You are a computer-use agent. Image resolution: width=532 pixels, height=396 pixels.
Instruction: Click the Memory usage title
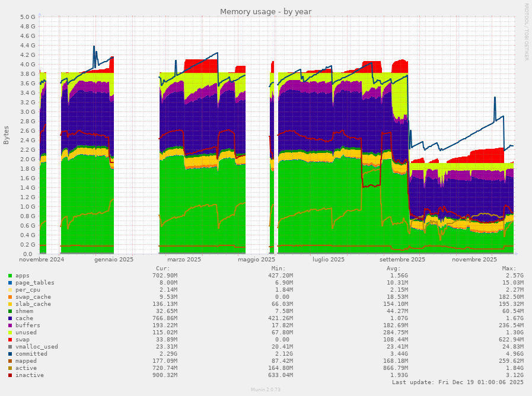click(266, 11)
